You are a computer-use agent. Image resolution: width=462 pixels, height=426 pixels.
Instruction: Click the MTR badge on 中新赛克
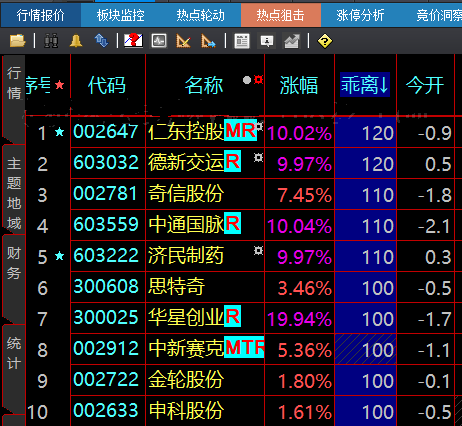[244, 347]
